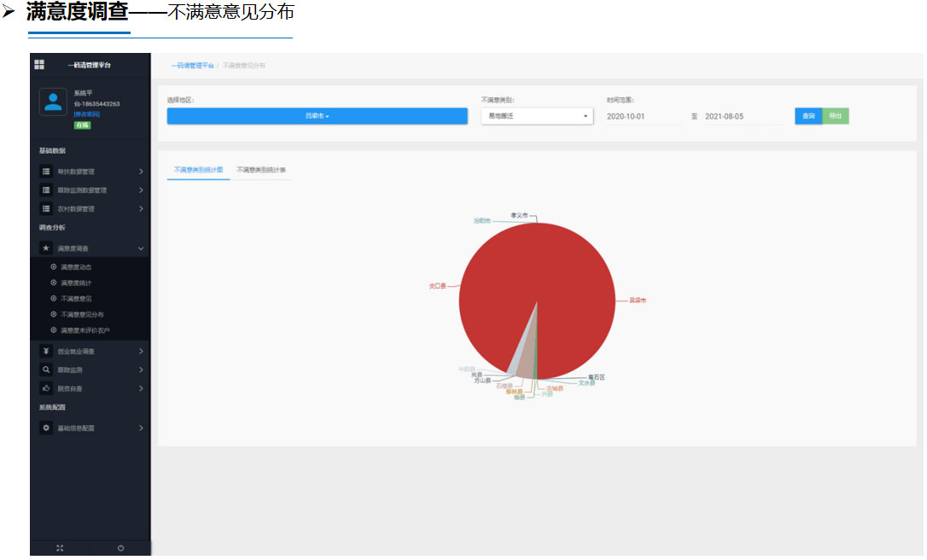Image resolution: width=927 pixels, height=560 pixels.
Task: Open the 满意度动态 submenu item
Action: (x=76, y=267)
